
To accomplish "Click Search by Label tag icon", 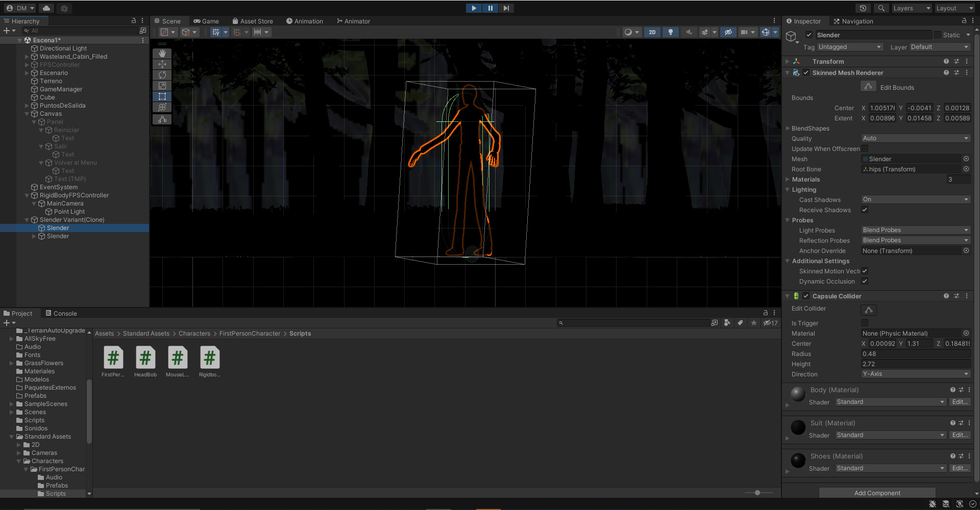I will tap(740, 323).
